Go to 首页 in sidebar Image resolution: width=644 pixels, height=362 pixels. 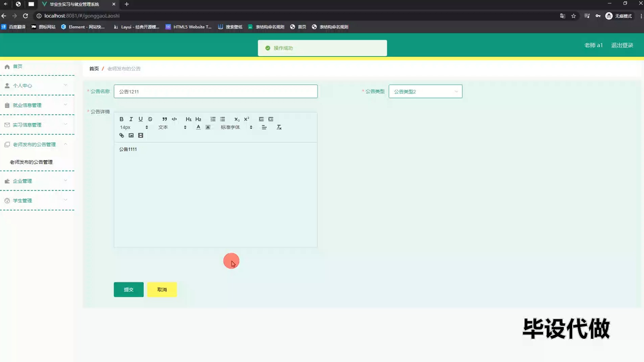(x=18, y=67)
